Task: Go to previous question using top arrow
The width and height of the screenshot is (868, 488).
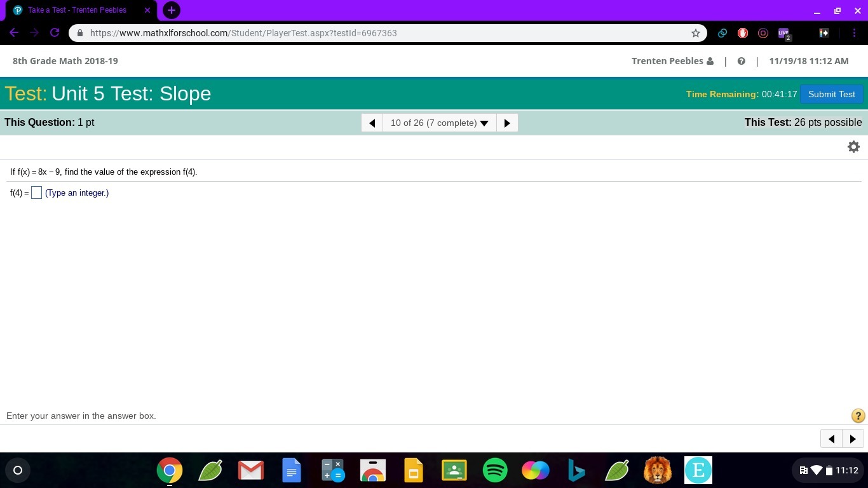Action: click(x=372, y=123)
